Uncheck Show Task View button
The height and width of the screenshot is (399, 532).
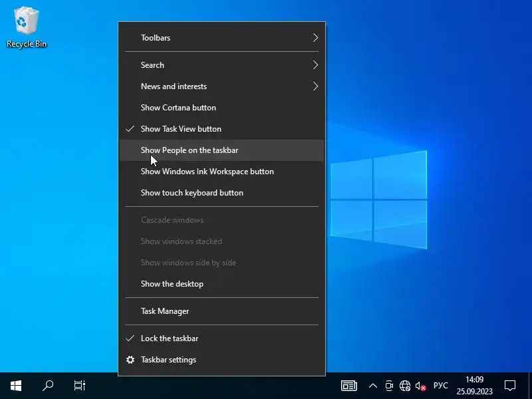[222, 129]
